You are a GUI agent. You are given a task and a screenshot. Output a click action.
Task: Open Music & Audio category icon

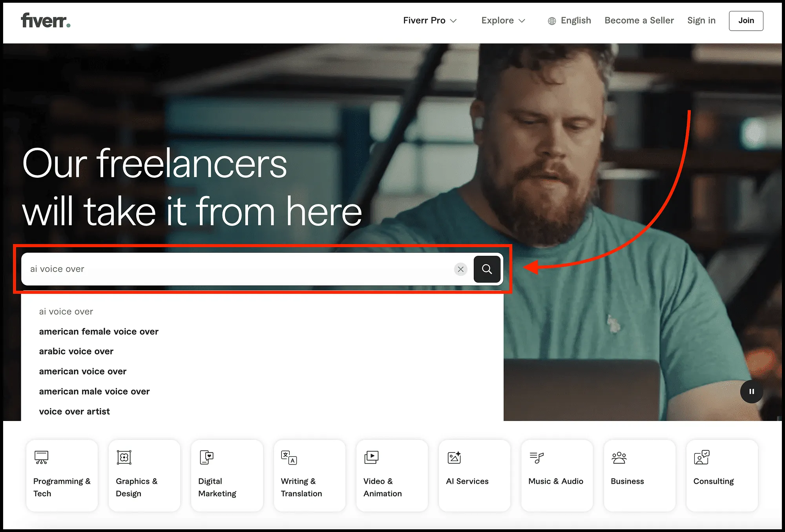(x=537, y=457)
